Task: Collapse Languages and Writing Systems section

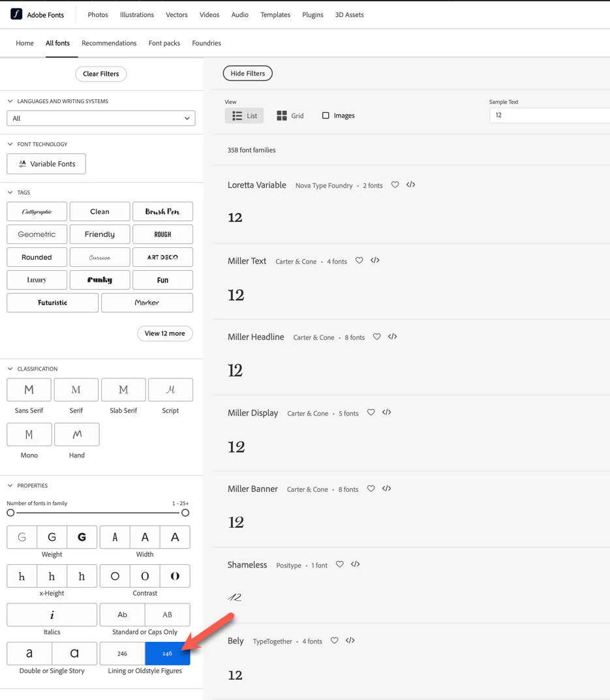Action: tap(10, 101)
